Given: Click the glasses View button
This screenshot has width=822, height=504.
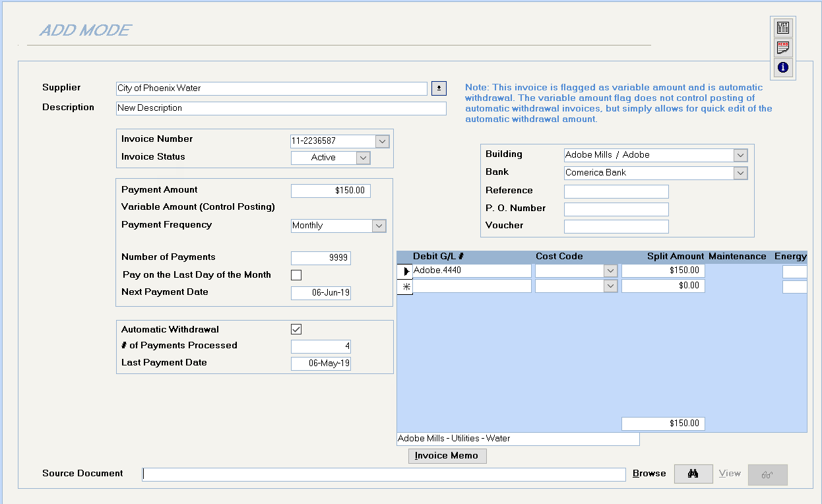Looking at the screenshot, I should (767, 474).
